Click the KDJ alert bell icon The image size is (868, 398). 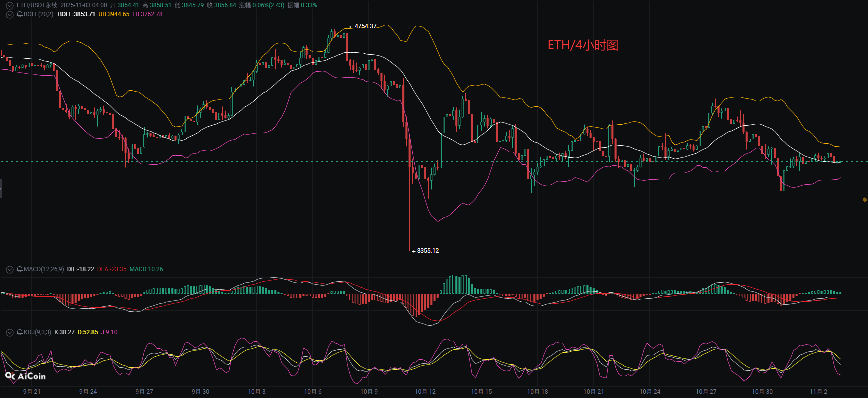tap(20, 332)
